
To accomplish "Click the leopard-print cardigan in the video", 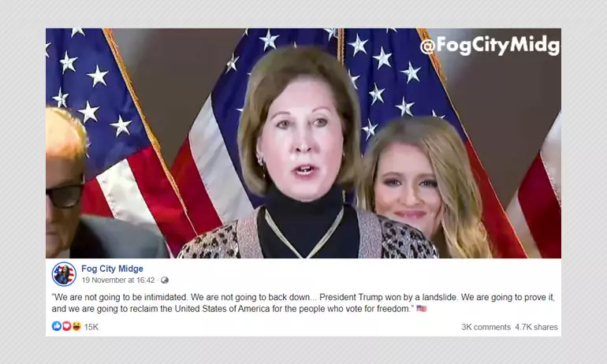I will click(x=307, y=236).
